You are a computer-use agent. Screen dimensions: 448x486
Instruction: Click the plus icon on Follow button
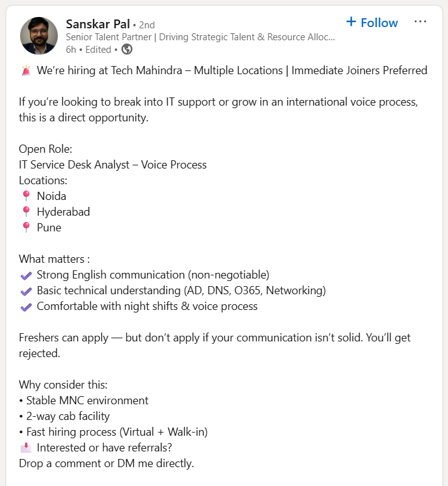click(x=351, y=22)
